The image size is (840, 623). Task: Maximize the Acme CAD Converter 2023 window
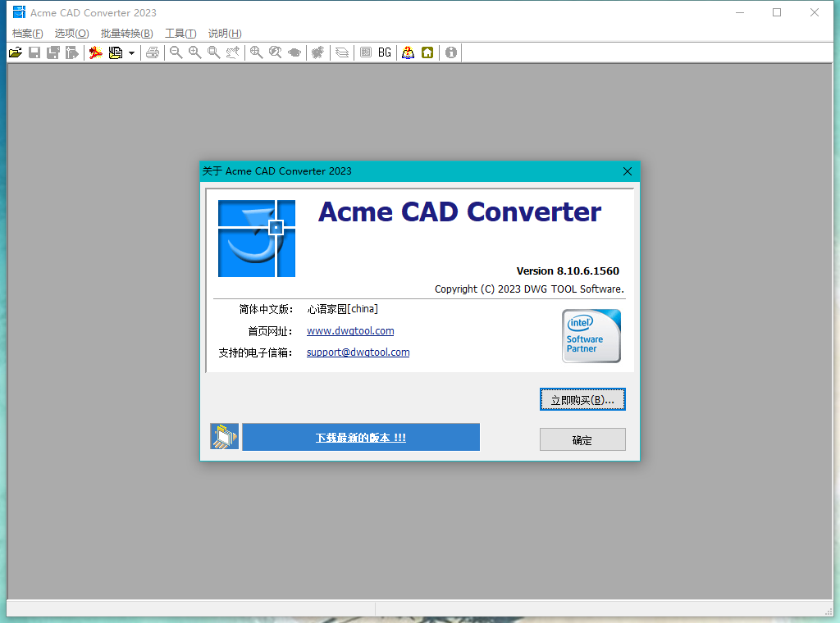point(777,12)
